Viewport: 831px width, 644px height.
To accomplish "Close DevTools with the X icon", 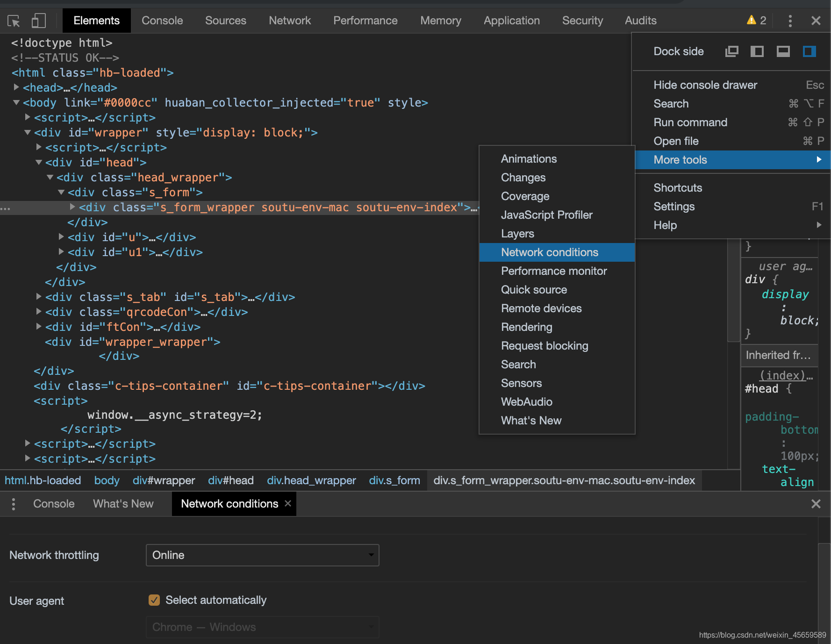I will click(x=816, y=21).
